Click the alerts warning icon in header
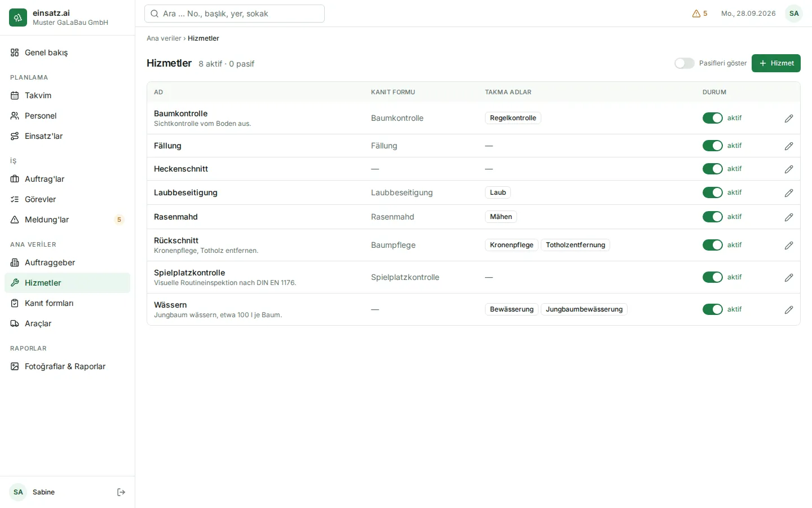The height and width of the screenshot is (508, 812). 696,14
